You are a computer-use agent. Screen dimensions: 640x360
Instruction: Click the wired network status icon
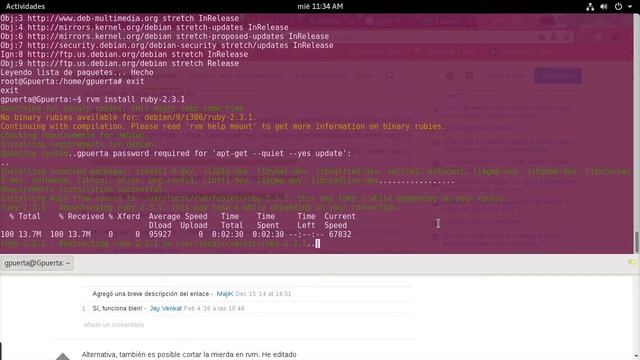point(590,7)
